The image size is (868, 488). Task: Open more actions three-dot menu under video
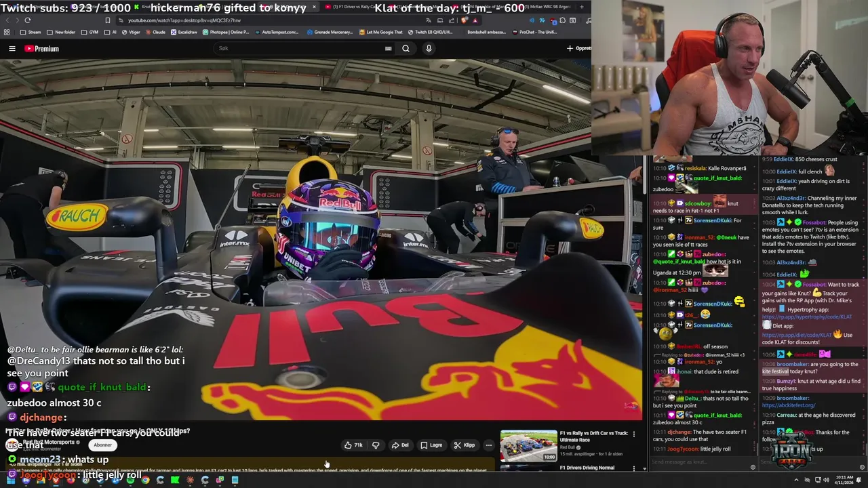click(x=488, y=445)
